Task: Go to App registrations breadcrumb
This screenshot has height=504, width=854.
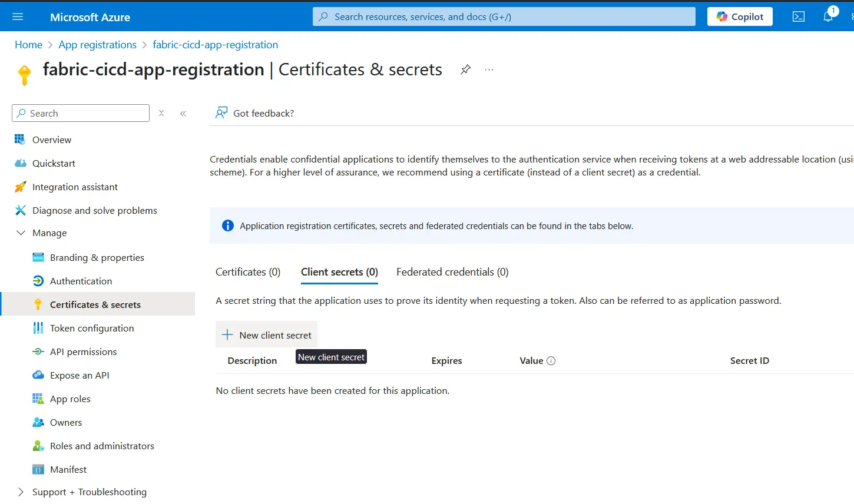Action: point(97,45)
